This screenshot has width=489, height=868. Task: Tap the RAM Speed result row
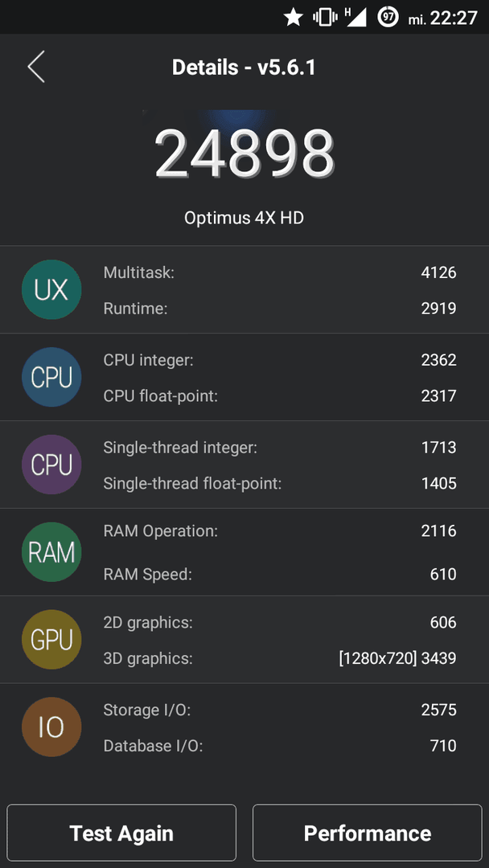280,574
